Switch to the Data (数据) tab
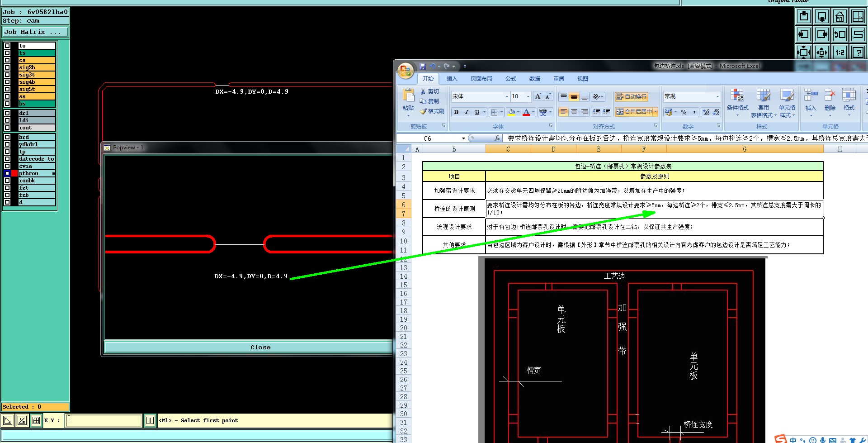The image size is (868, 443). pos(534,79)
